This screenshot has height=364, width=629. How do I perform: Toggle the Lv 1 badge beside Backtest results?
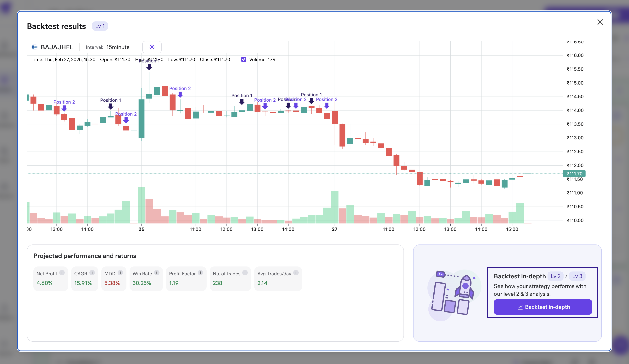[100, 26]
